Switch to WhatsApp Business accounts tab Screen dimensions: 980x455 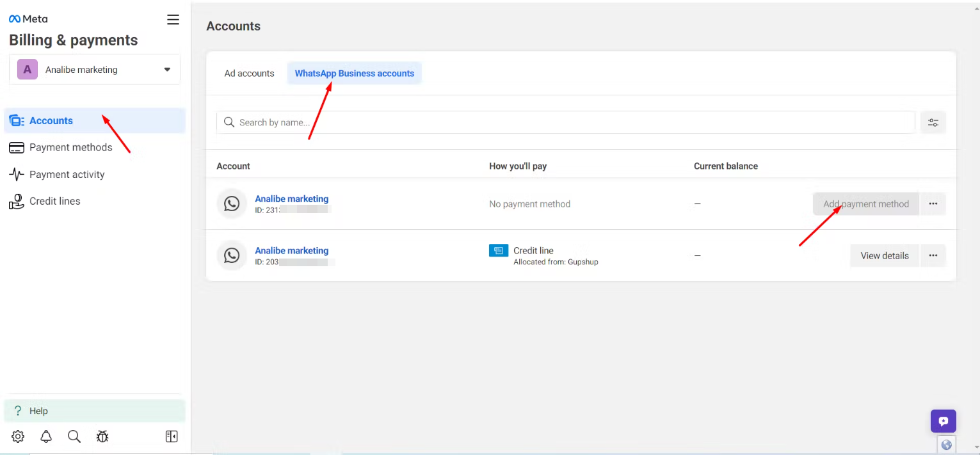[355, 74]
